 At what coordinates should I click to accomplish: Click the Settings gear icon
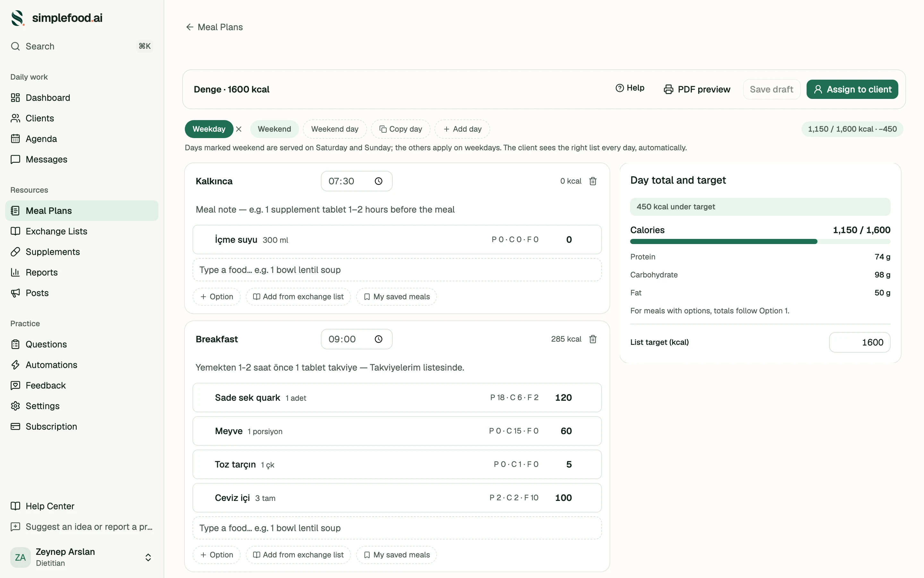pos(15,406)
